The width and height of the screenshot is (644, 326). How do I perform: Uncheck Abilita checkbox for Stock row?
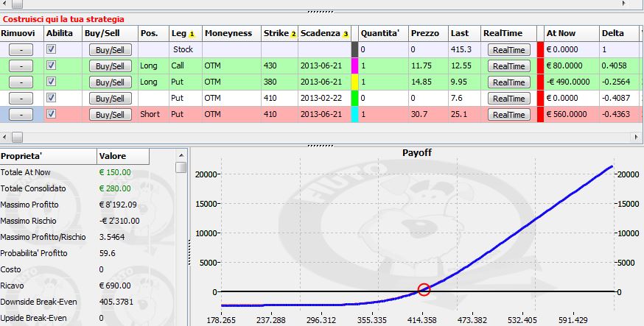click(x=51, y=49)
